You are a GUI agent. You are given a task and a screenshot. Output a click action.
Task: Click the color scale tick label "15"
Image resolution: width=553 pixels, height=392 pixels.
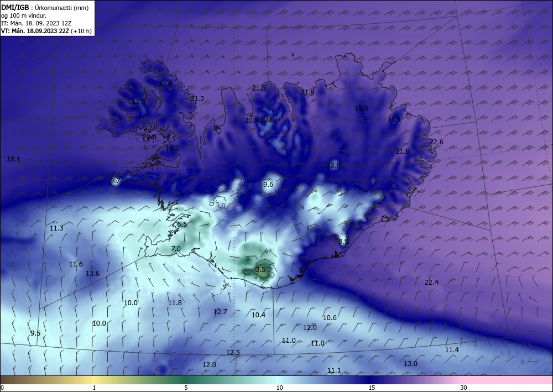point(372,388)
